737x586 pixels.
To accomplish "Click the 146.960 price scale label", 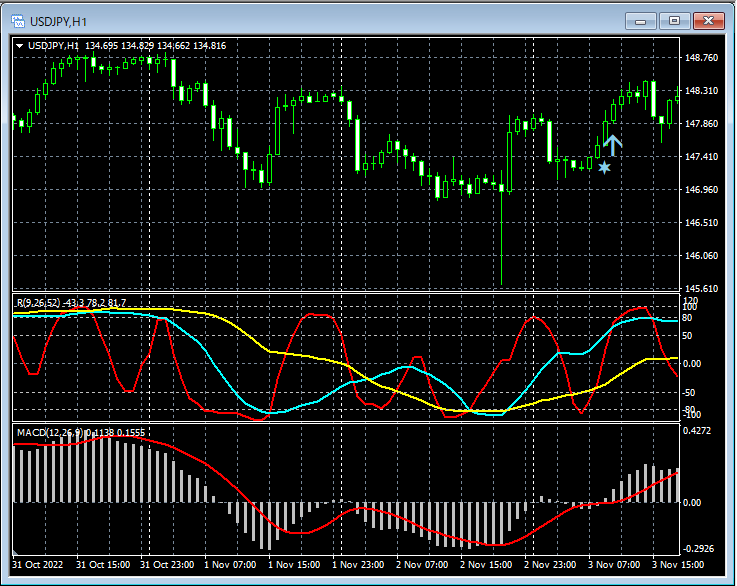I will click(699, 190).
